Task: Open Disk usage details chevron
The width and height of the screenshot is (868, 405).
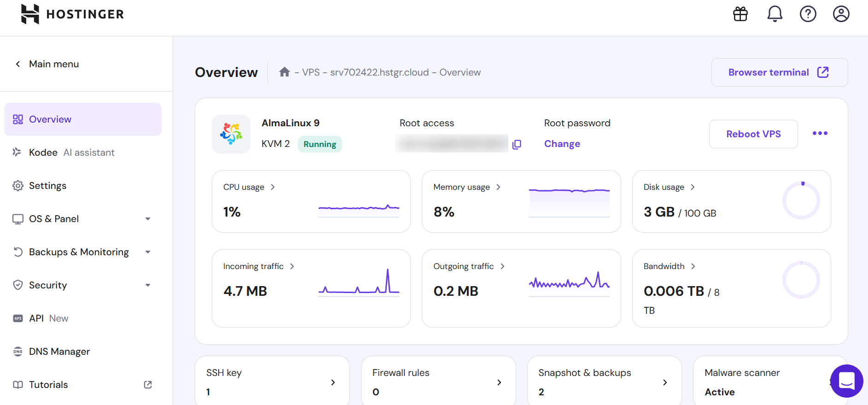Action: pyautogui.click(x=693, y=187)
